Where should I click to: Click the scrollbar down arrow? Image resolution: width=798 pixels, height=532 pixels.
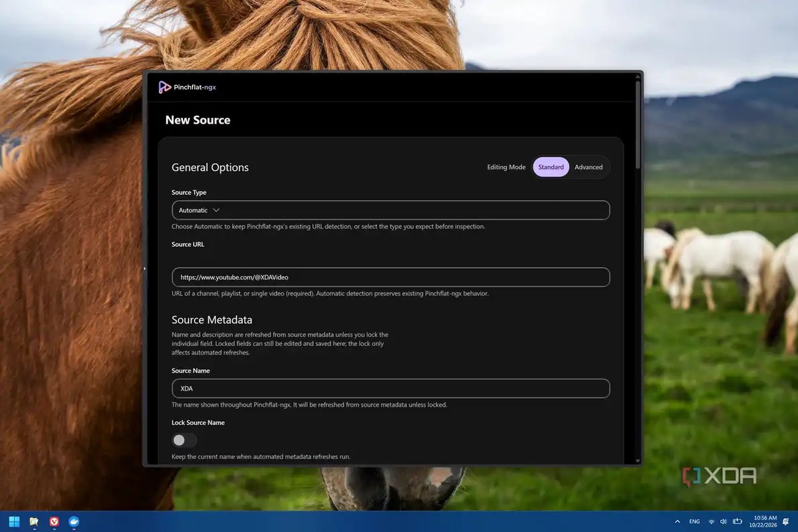tap(638, 460)
